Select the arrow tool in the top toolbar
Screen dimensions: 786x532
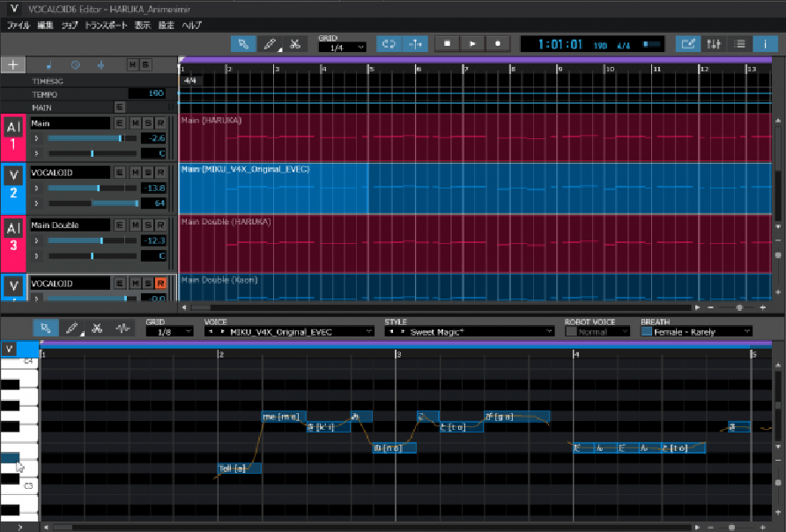pos(243,44)
